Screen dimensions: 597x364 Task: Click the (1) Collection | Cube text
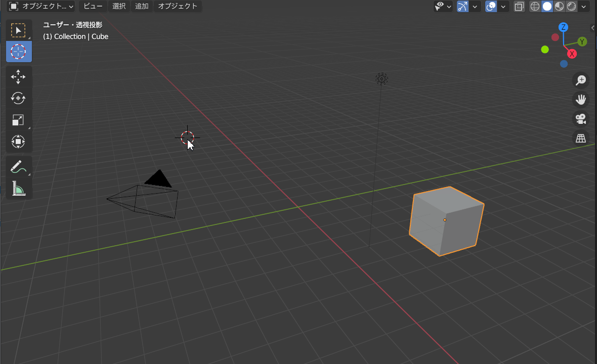coord(75,36)
